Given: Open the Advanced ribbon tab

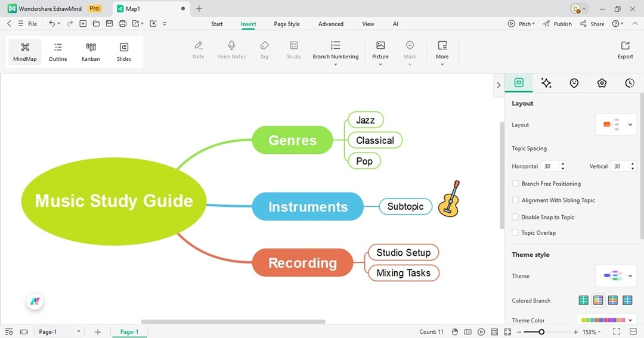Looking at the screenshot, I should point(330,24).
